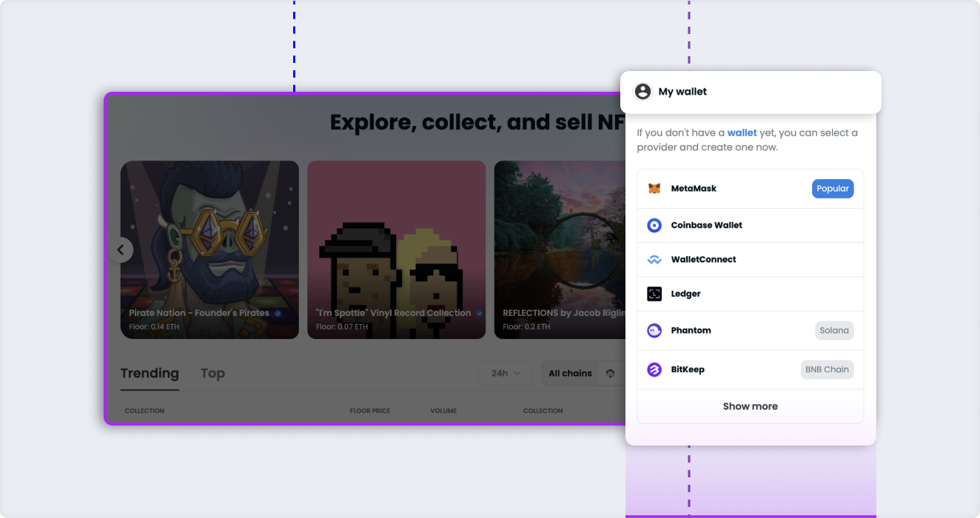980x518 pixels.
Task: Click the carousel previous arrow
Action: tap(121, 250)
